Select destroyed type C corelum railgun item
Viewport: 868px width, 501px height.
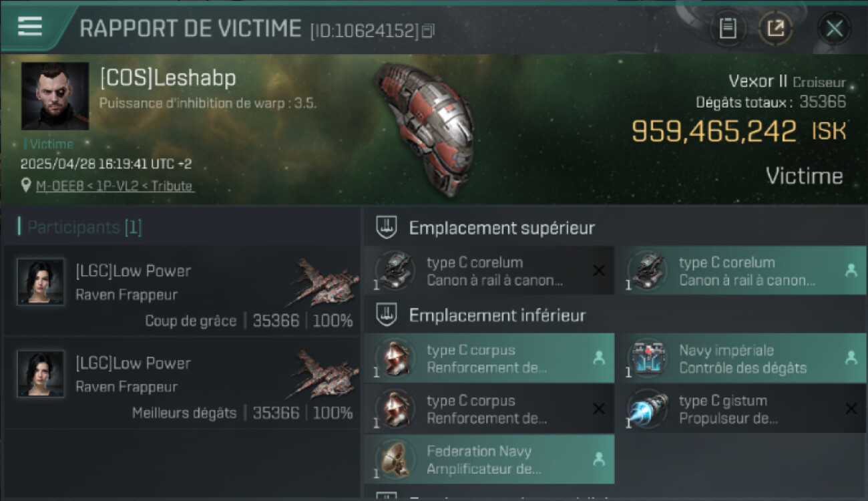pyautogui.click(x=489, y=271)
